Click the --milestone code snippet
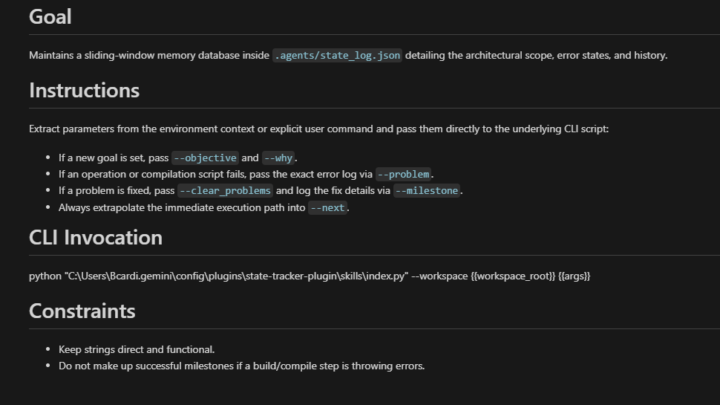Viewport: 720px width, 405px height. [x=427, y=191]
